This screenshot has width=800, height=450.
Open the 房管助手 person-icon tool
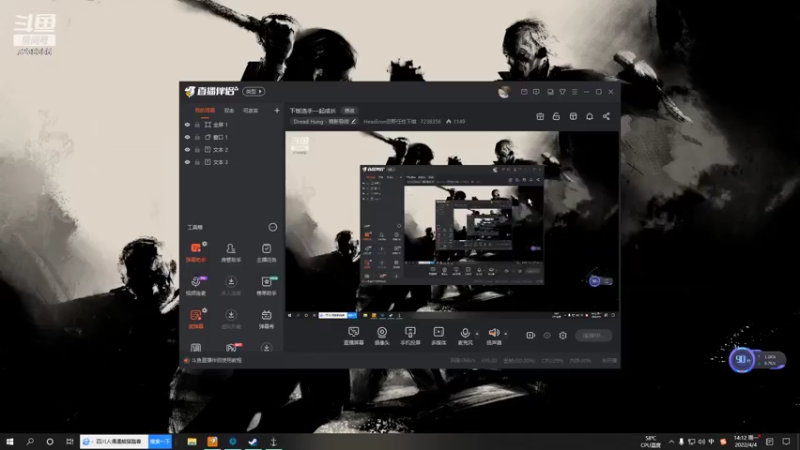point(231,252)
